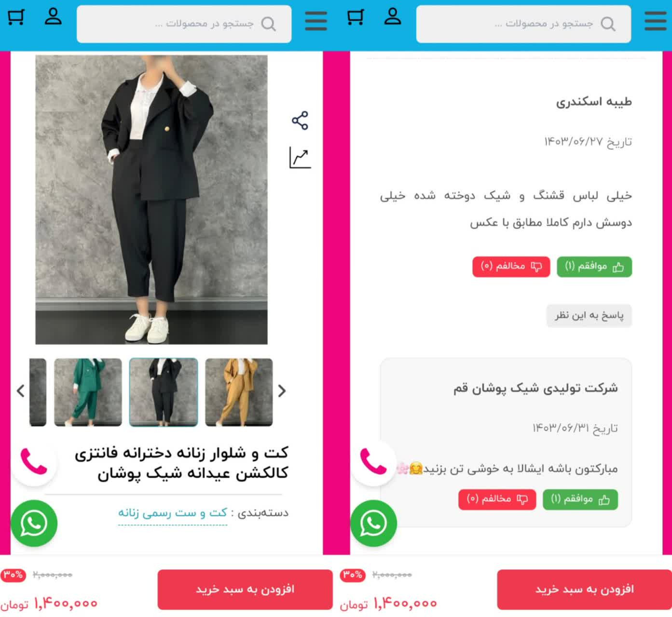Click پاسخ به این نظر reply button
This screenshot has height=617, width=672.
pyautogui.click(x=589, y=316)
